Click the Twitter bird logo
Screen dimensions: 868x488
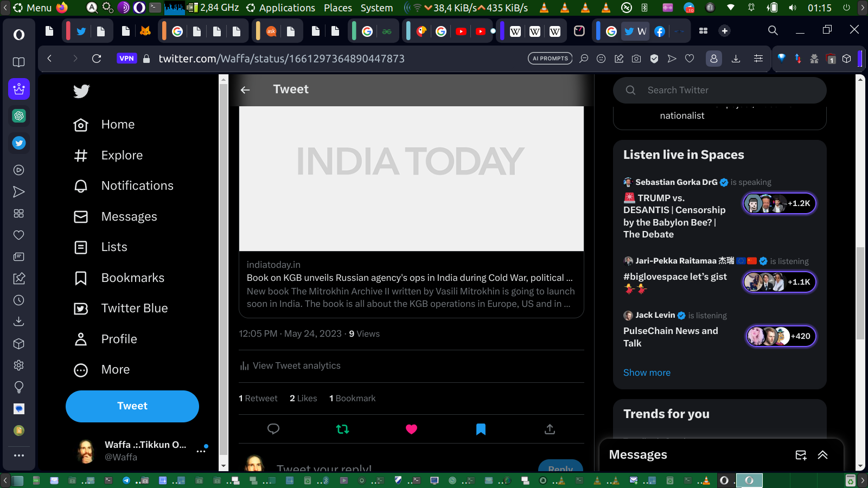click(x=81, y=91)
